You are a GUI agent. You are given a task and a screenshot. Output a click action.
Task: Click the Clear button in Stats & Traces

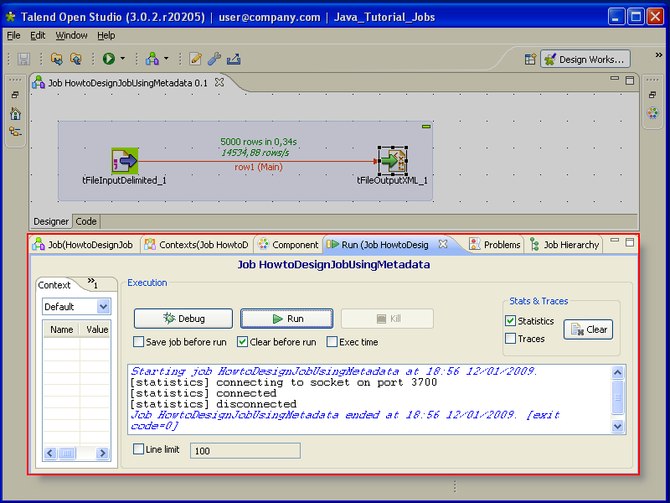point(588,329)
